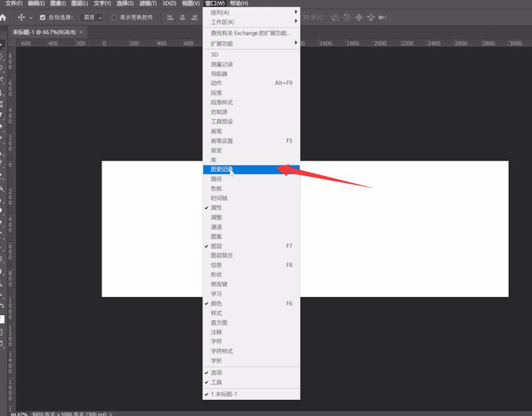Image resolution: width=532 pixels, height=416 pixels.
Task: Toggle the checked 工具 entry
Action: pos(251,382)
